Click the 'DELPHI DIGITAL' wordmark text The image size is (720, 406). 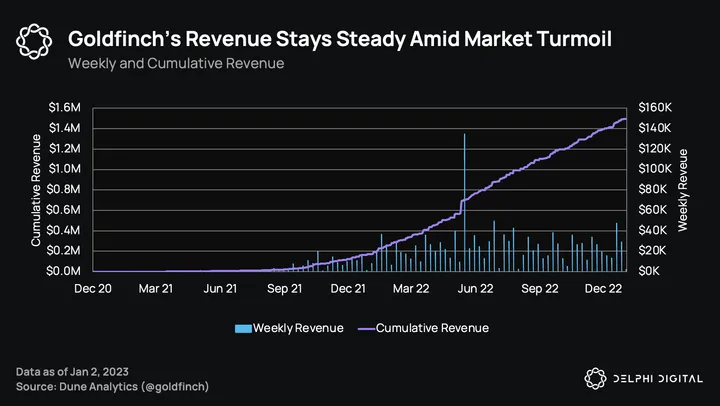[x=657, y=377]
